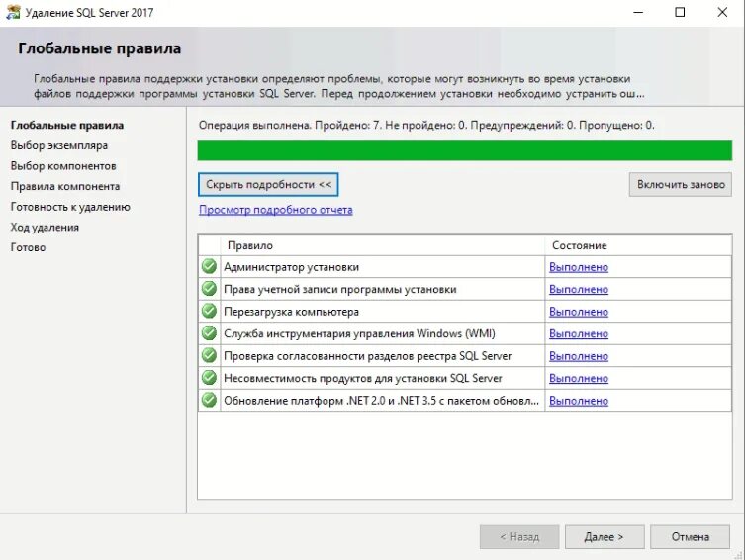Open Выполнено status for Проверка согласованности реестра
The width and height of the screenshot is (745, 560).
tap(579, 356)
